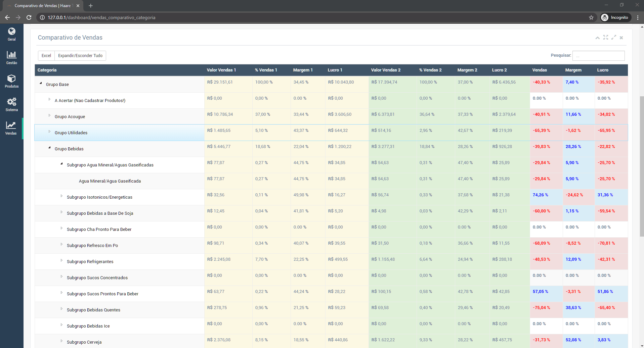Click the last Lucro column header
The height and width of the screenshot is (348, 644).
coord(611,70)
